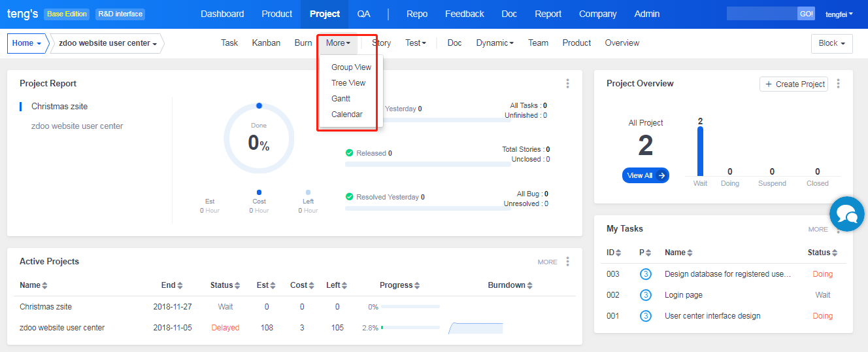The width and height of the screenshot is (868, 352).
Task: Open the floating chat bubble icon
Action: coord(847,213)
